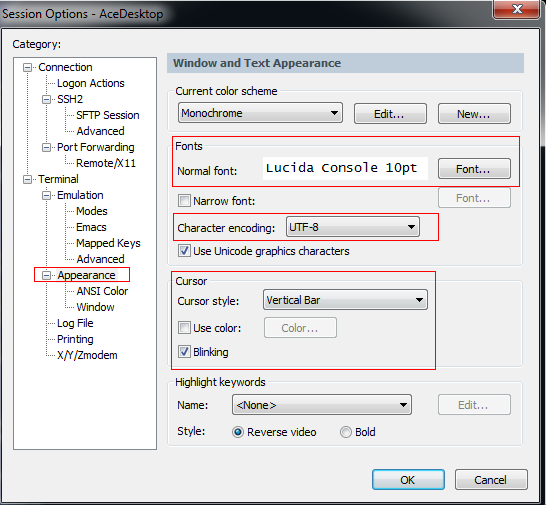Open the Highlight keywords Name dropdown

[321, 405]
